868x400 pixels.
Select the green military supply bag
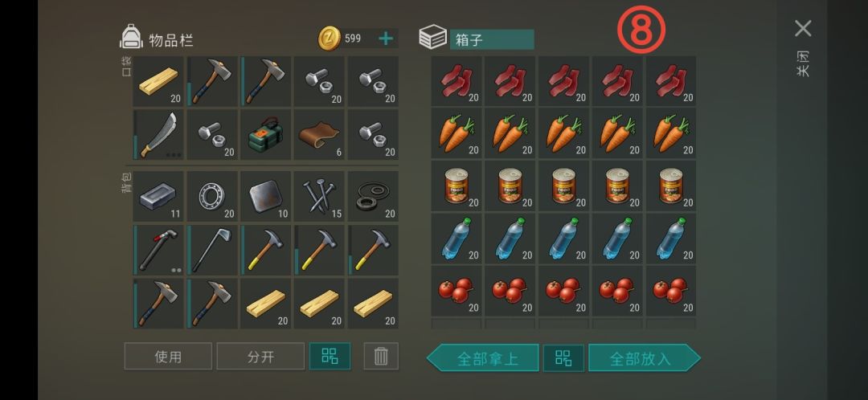(x=266, y=134)
